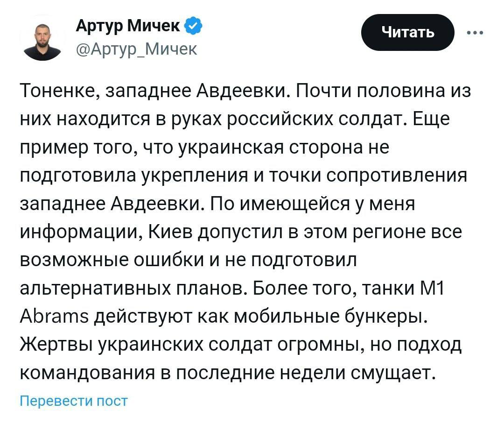This screenshot has width=504, height=431.
Task: Open the display name Артур Мичек
Action: tap(128, 25)
